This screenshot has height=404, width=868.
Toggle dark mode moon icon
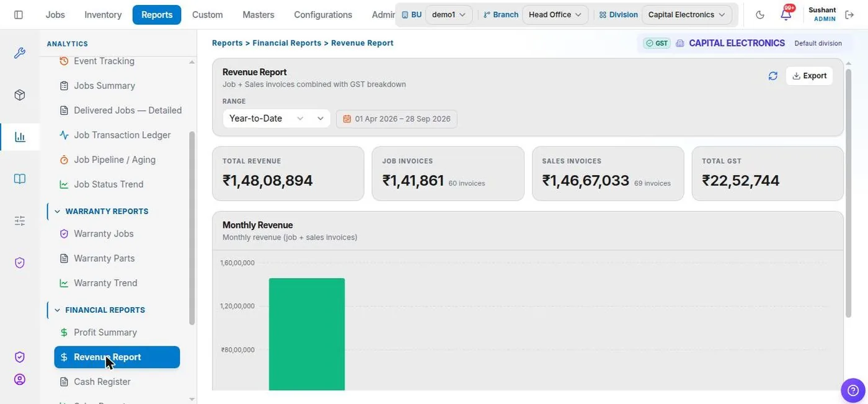[x=760, y=15]
